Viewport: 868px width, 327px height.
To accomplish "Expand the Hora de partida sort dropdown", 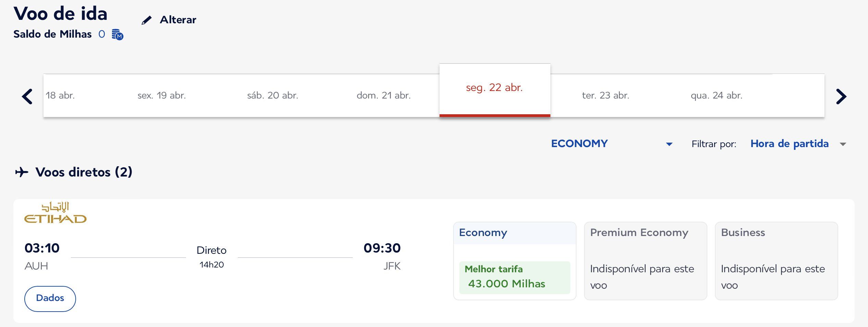I will coord(843,144).
